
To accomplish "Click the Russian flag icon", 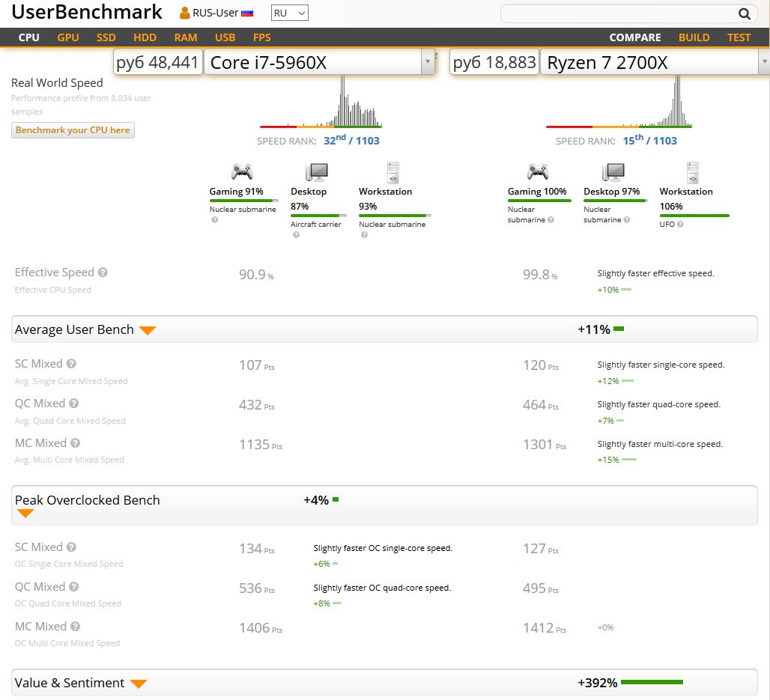I will (247, 13).
